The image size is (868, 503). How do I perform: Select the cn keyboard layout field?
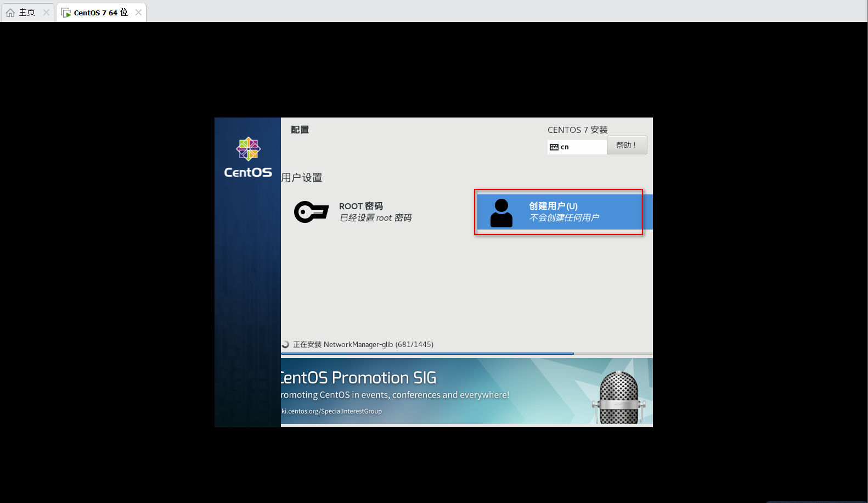[577, 147]
